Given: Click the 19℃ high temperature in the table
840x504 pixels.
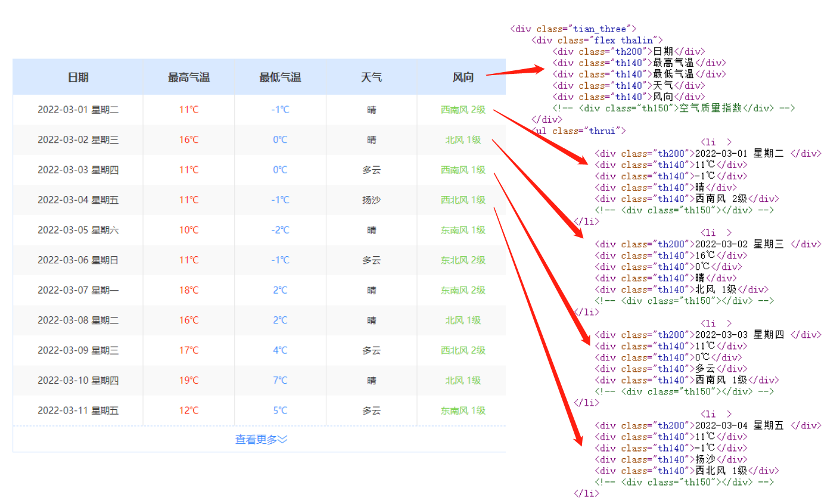Looking at the screenshot, I should pos(188,380).
